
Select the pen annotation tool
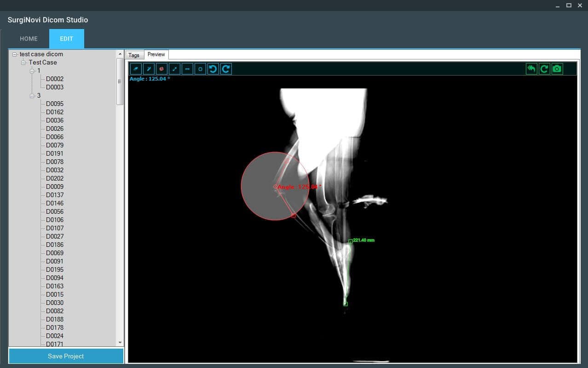point(135,69)
